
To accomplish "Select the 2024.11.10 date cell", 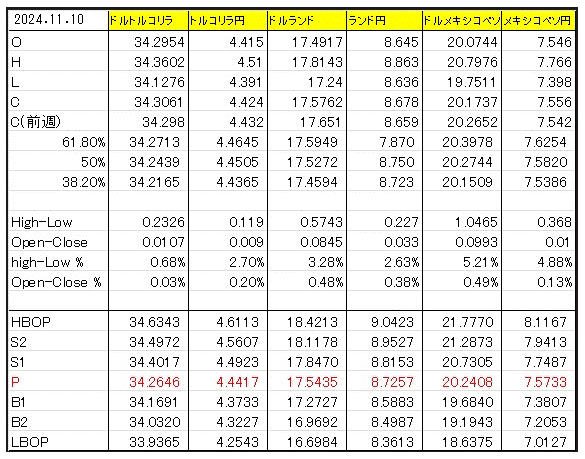I will tap(58, 20).
